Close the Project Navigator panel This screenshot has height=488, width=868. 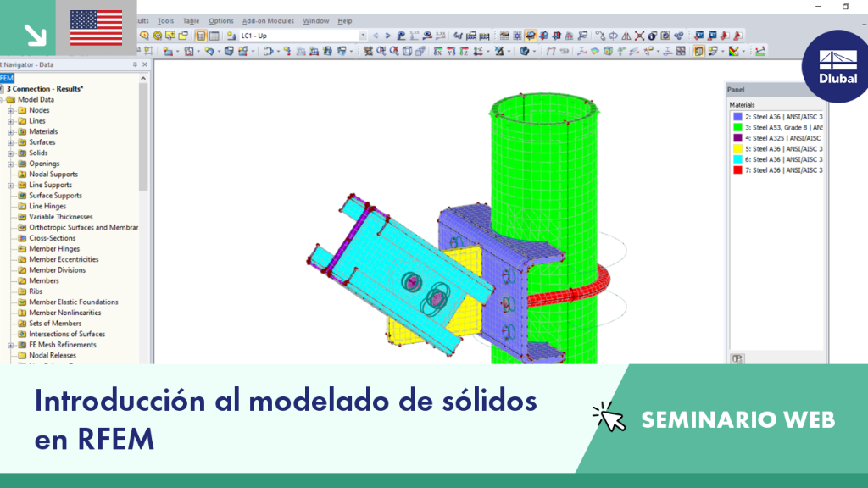click(x=145, y=64)
